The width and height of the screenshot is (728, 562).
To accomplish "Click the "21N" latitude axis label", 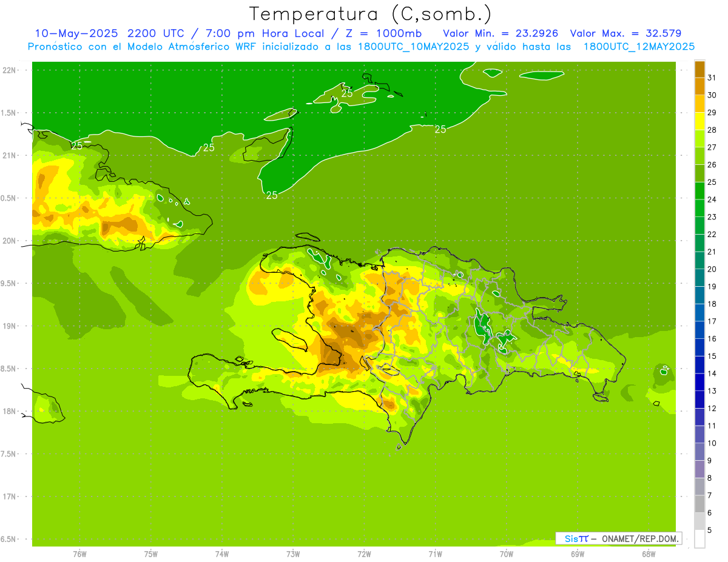I will (10, 155).
